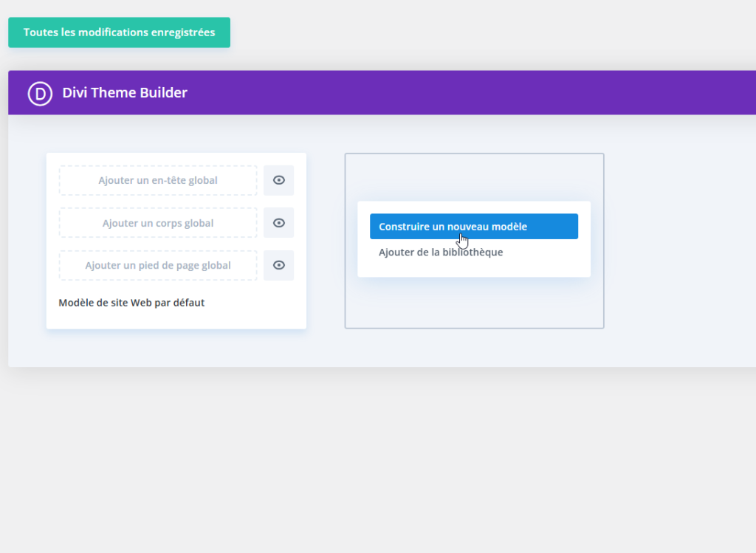Click 'Modèle de site Web par défaut' label
This screenshot has height=553, width=756.
(x=131, y=303)
